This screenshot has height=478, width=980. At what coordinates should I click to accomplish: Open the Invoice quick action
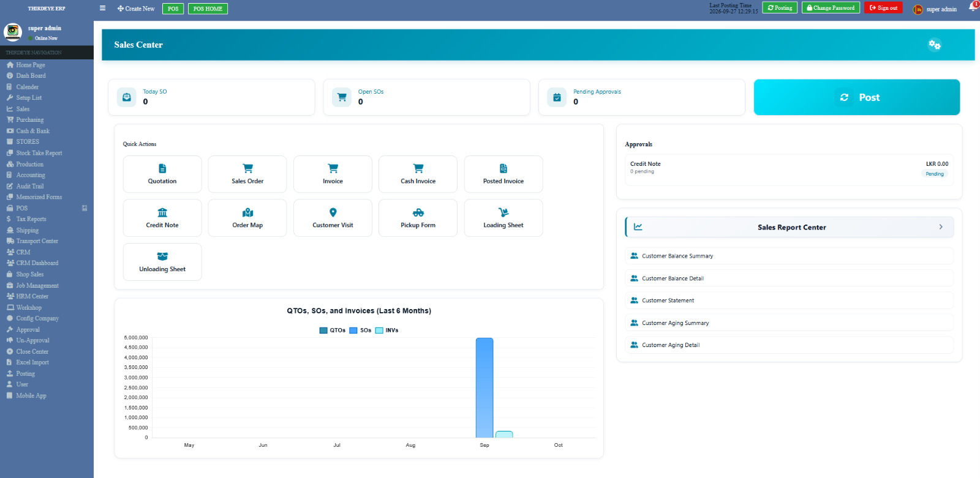[333, 174]
